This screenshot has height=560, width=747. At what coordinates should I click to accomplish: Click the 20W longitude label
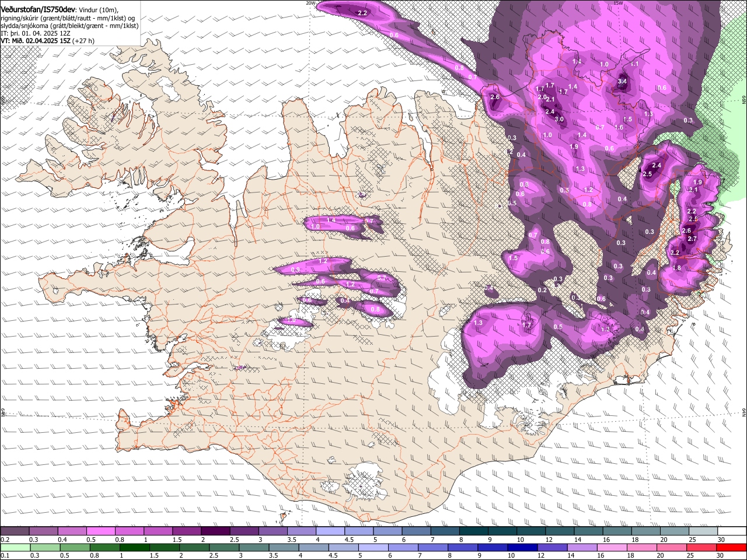tap(310, 3)
